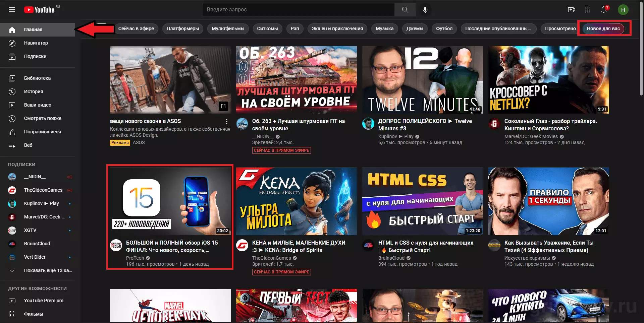Open notifications bell

pyautogui.click(x=604, y=10)
